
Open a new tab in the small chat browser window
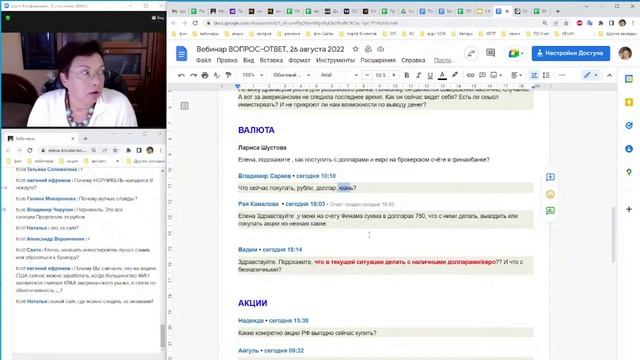click(x=85, y=139)
